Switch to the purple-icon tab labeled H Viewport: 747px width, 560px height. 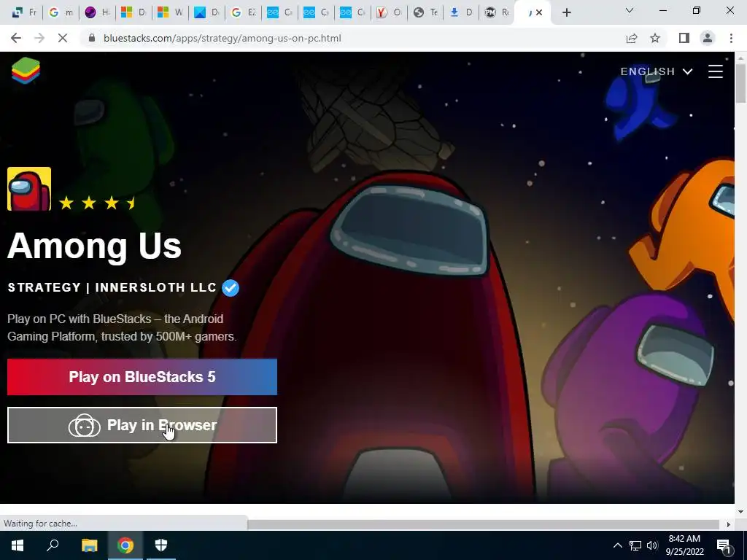coord(97,12)
